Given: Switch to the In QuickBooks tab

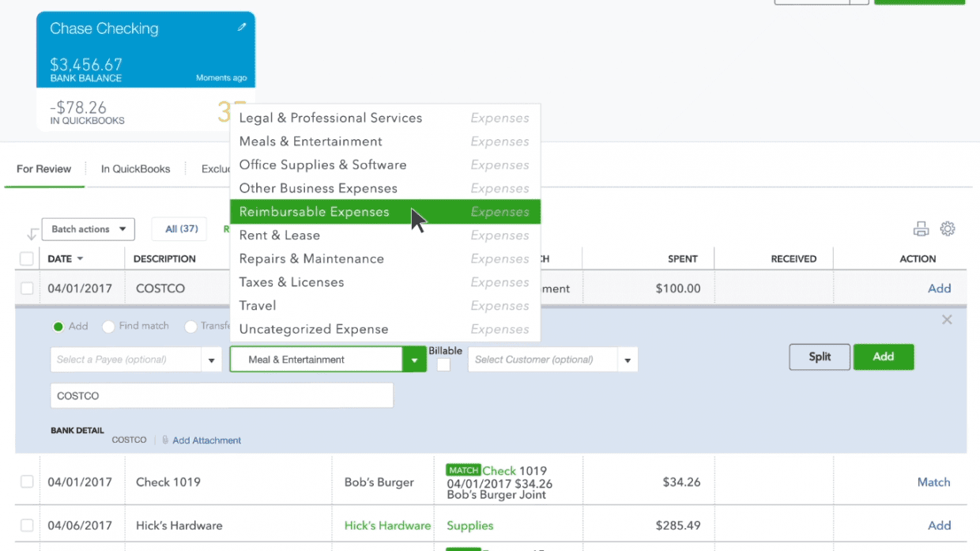Looking at the screenshot, I should click(135, 168).
